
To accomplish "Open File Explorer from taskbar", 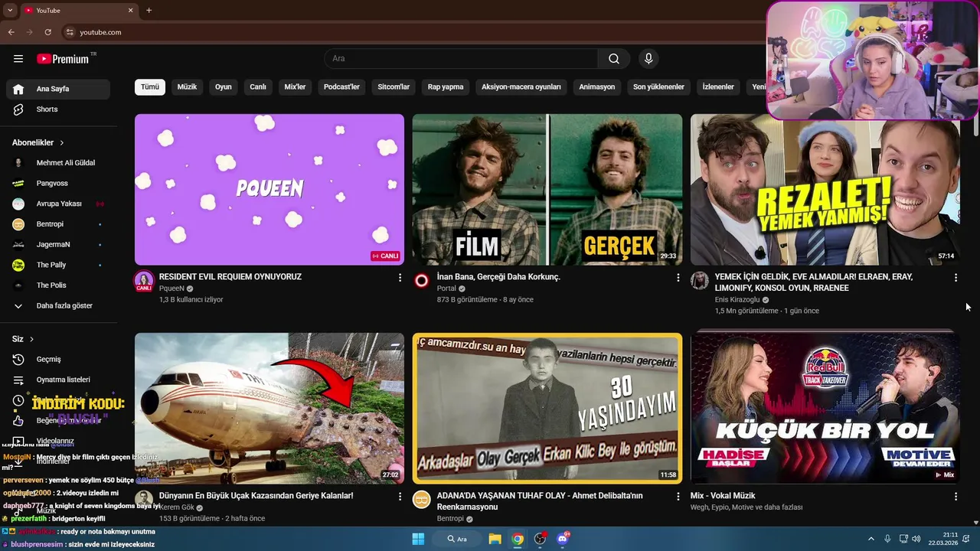I will (495, 539).
